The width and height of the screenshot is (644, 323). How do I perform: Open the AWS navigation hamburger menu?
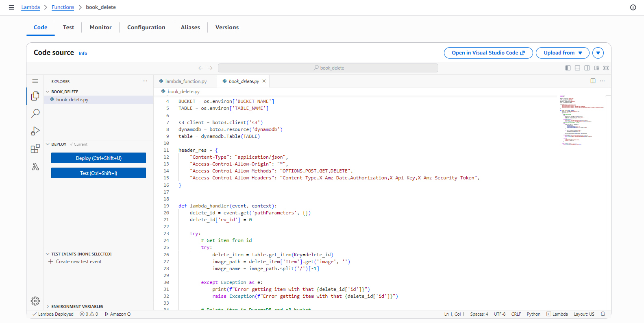(11, 7)
